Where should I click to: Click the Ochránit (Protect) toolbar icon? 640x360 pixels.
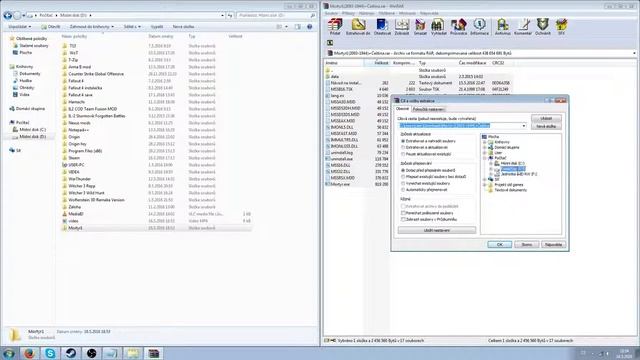(x=542, y=27)
